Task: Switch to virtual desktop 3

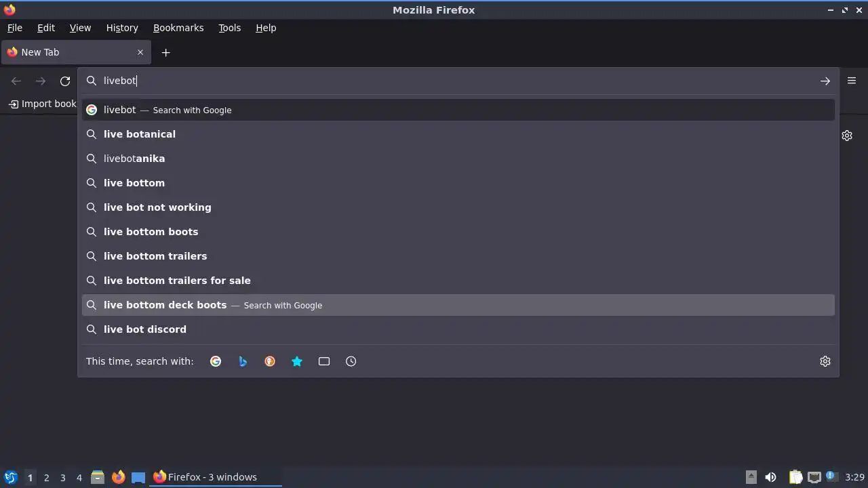Action: [62, 478]
